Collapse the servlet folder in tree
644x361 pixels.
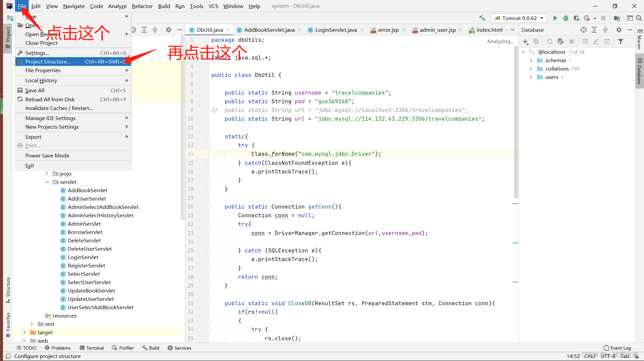(x=47, y=182)
